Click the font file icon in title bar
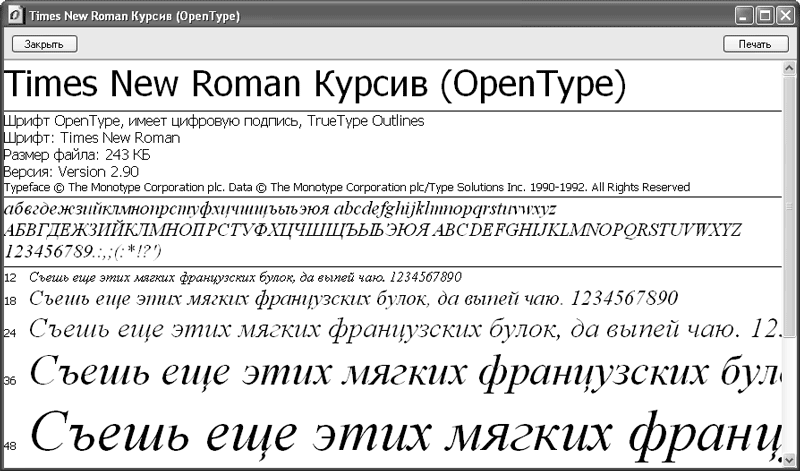Screen dimensions: 800x471 pos(14,17)
